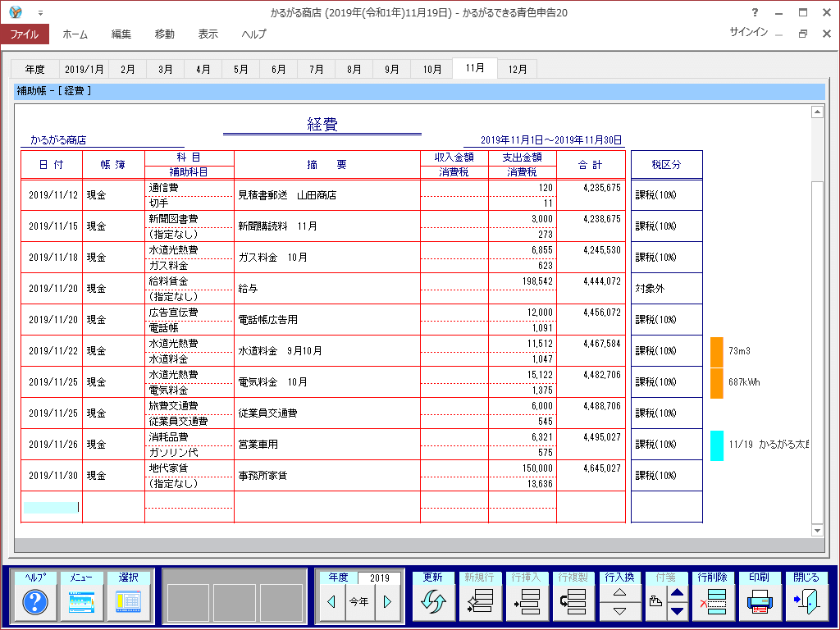Click the 2019/11/30 date cell
840x630 pixels.
pos(52,475)
